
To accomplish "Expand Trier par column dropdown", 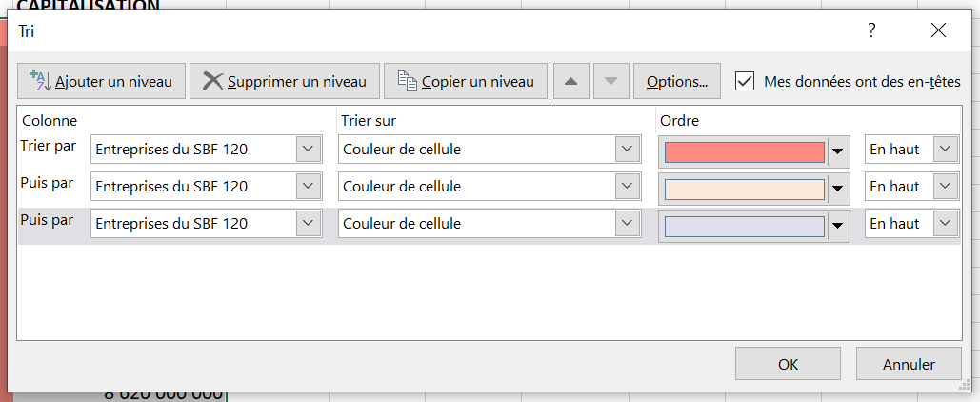I will 309,150.
